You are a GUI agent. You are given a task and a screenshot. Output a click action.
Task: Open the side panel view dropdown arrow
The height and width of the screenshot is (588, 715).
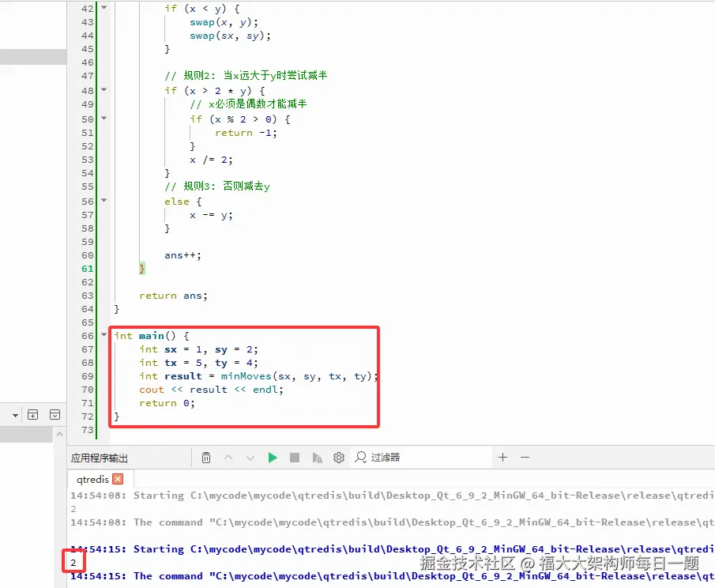[x=15, y=415]
